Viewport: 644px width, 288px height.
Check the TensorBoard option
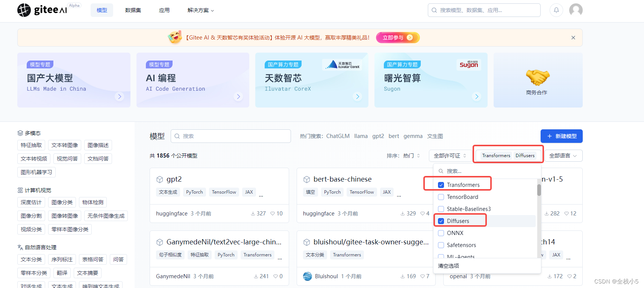441,197
